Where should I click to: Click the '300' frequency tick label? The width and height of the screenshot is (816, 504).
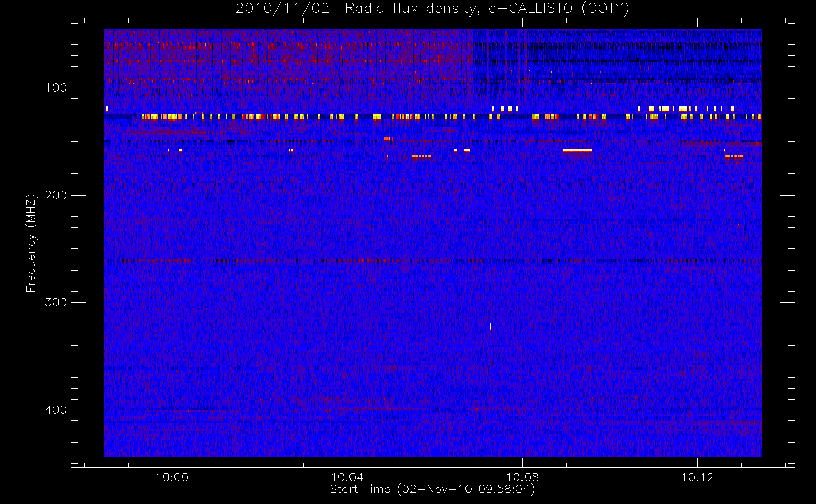tap(56, 302)
